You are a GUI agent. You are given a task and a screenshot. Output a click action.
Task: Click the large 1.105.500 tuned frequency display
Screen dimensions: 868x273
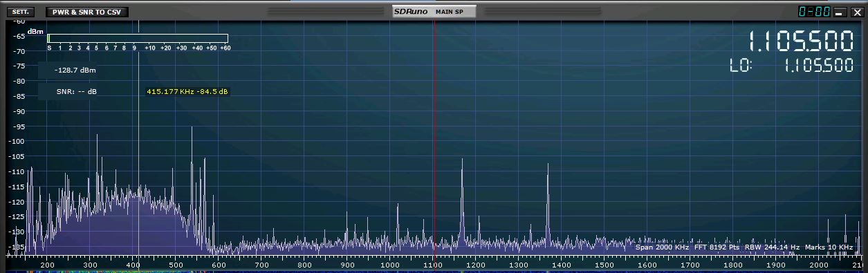point(801,41)
